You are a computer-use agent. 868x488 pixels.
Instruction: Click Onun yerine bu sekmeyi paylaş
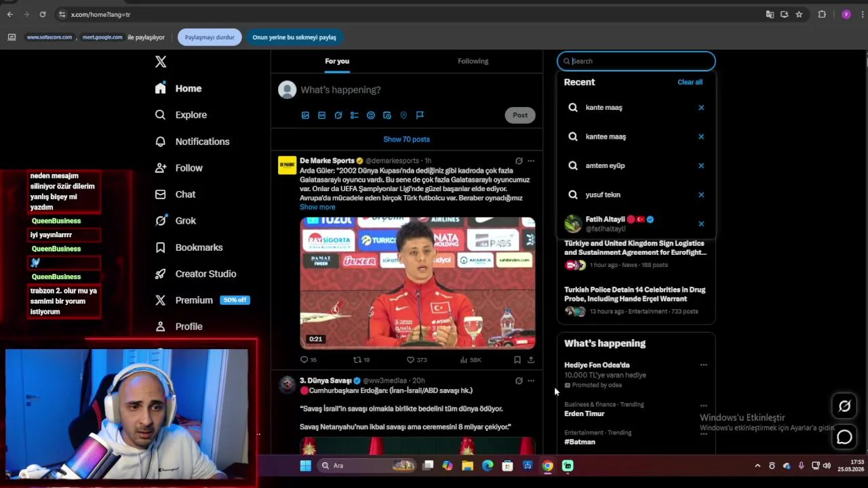pos(294,37)
